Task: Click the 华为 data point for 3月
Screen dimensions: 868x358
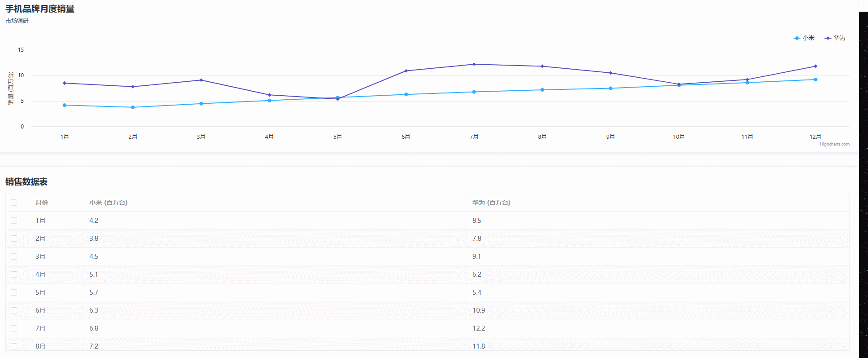Action: pos(201,80)
